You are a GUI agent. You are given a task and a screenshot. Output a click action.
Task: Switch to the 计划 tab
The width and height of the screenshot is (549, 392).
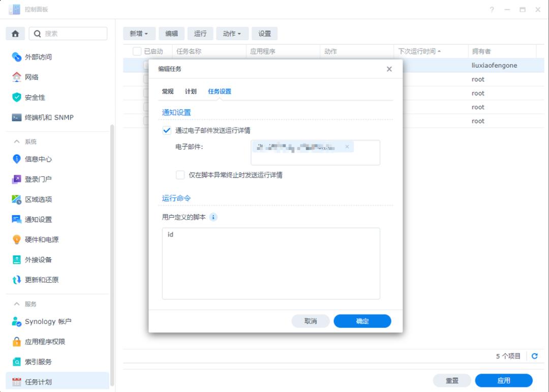(191, 92)
